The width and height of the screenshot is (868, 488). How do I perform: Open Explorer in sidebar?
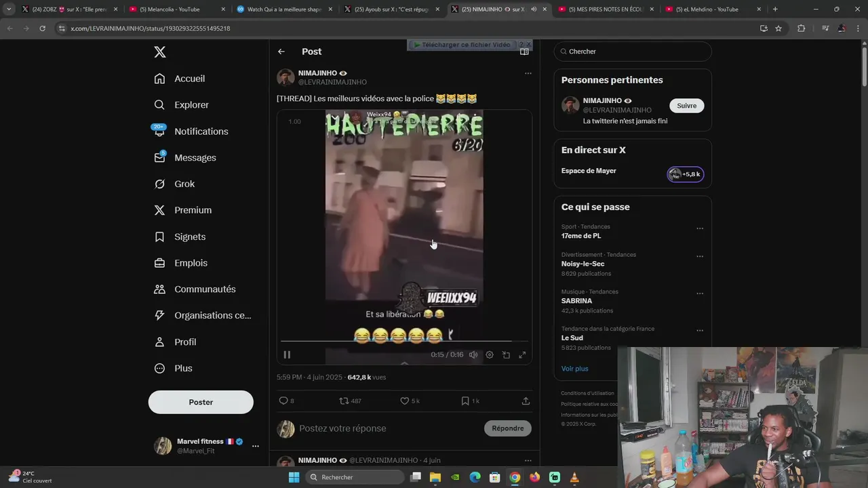181,105
